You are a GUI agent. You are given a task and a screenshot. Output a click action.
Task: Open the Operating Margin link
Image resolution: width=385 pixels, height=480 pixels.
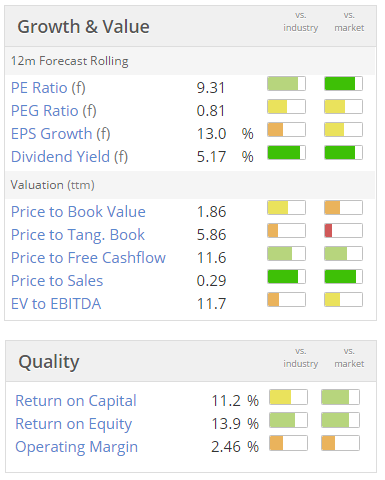77,447
